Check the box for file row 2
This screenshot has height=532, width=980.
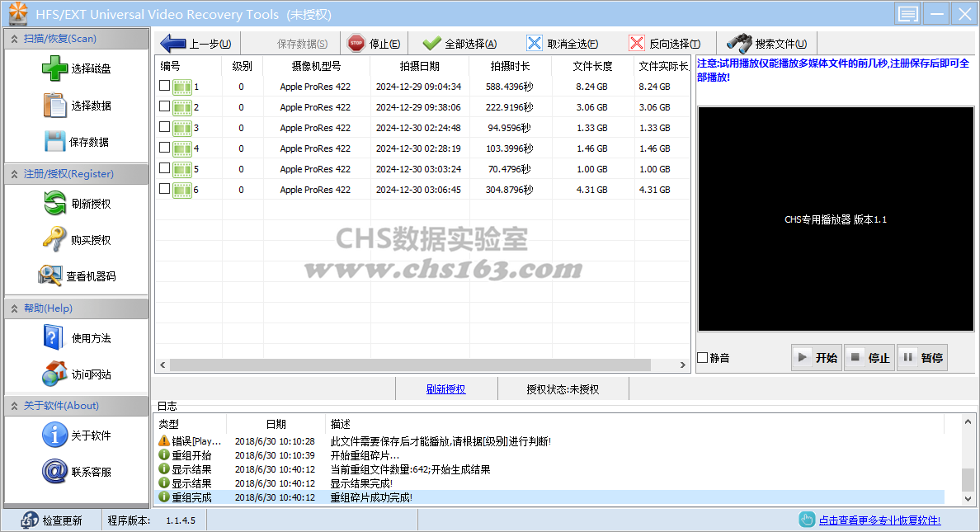(164, 106)
